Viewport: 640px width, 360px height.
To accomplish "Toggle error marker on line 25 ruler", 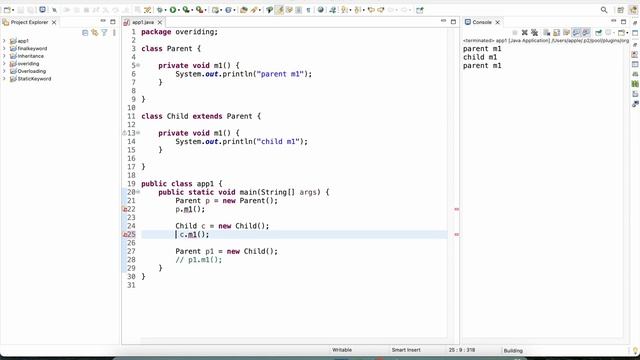I will [125, 235].
